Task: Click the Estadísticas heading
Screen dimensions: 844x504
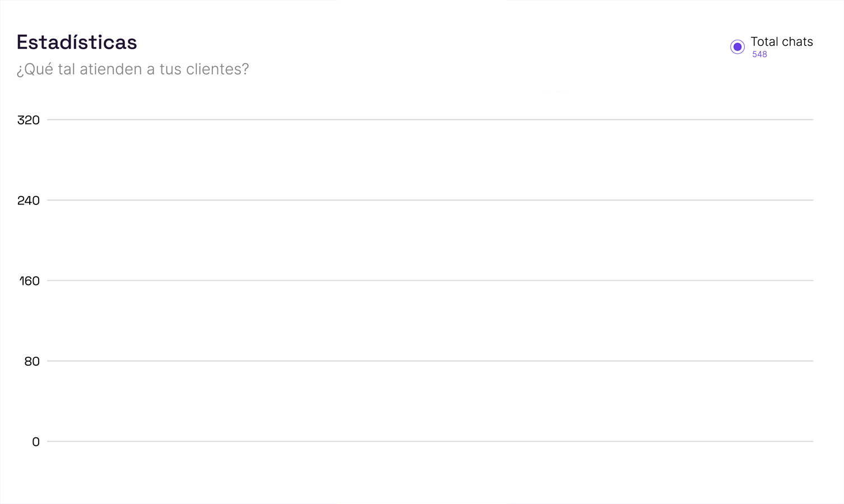Action: [77, 43]
